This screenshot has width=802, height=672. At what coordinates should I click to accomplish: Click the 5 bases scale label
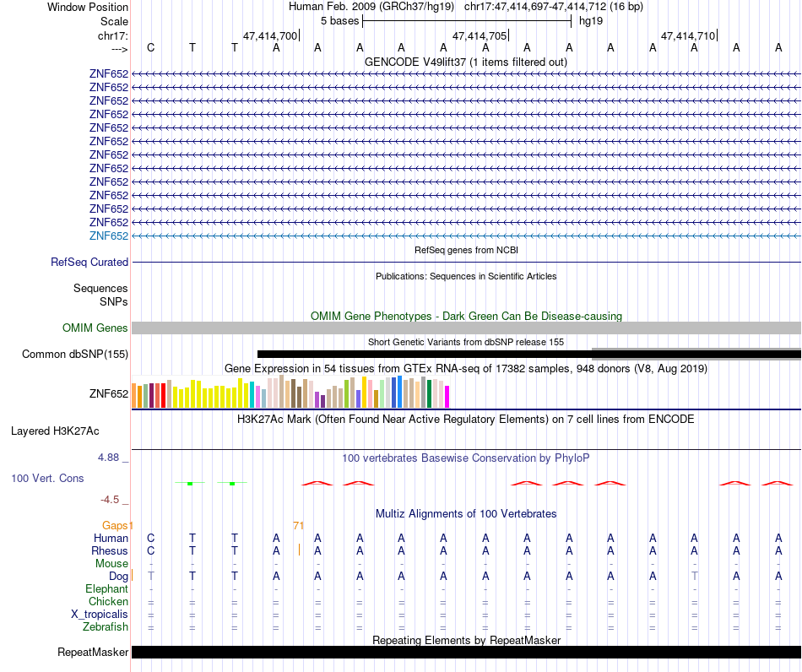pos(339,21)
